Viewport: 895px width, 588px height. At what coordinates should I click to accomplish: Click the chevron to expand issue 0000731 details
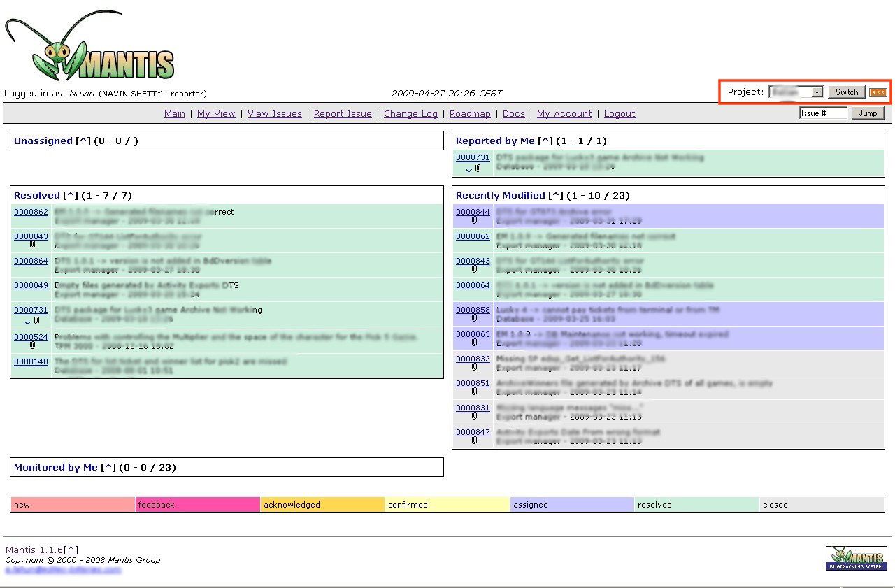coord(28,322)
